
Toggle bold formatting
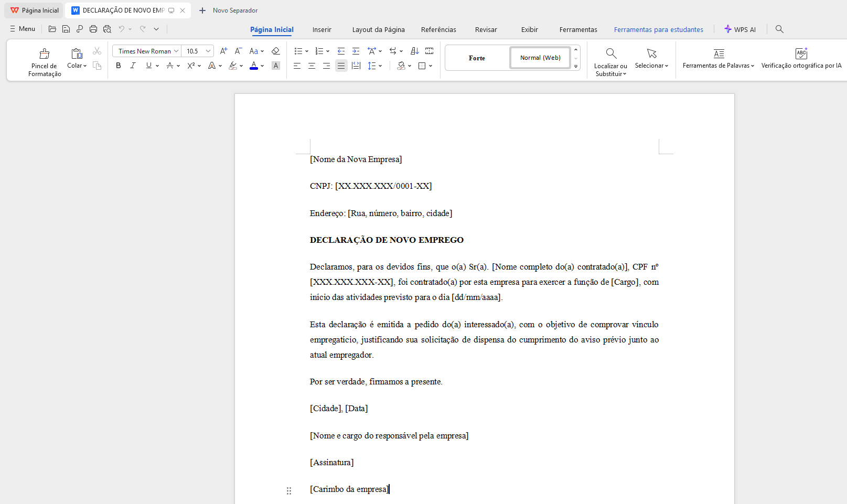pos(119,66)
